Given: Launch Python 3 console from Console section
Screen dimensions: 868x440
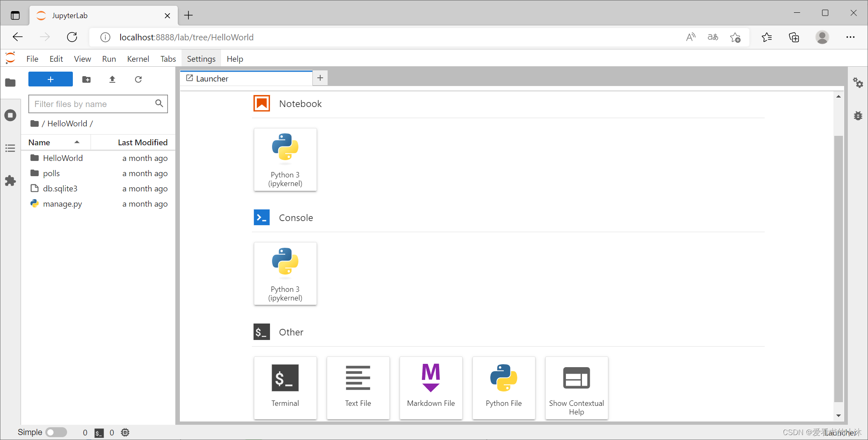Looking at the screenshot, I should pyautogui.click(x=285, y=274).
